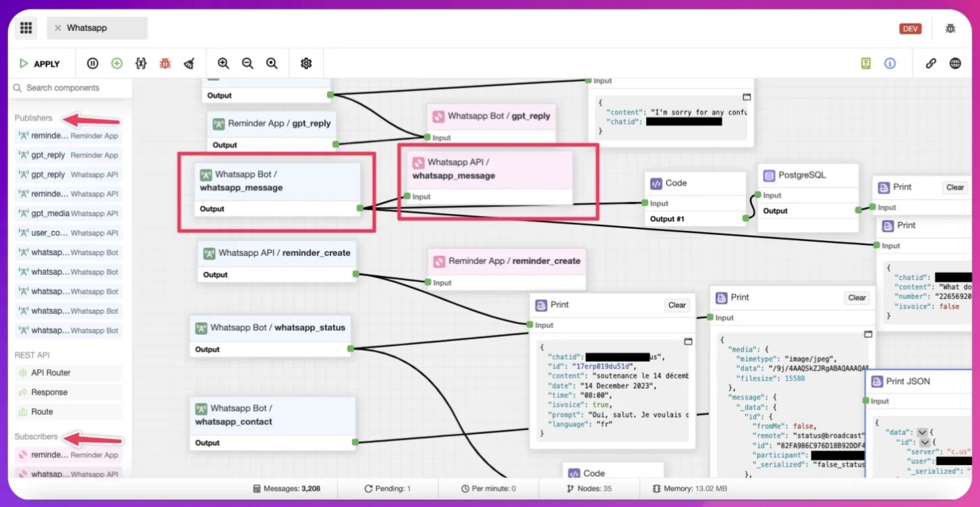The width and height of the screenshot is (980, 507).
Task: Select sidebar reminde... Whatsapp API publisher
Action: point(69,194)
